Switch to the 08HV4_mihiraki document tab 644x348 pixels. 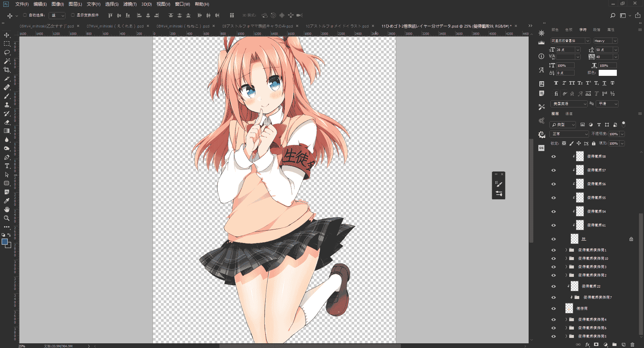183,26
